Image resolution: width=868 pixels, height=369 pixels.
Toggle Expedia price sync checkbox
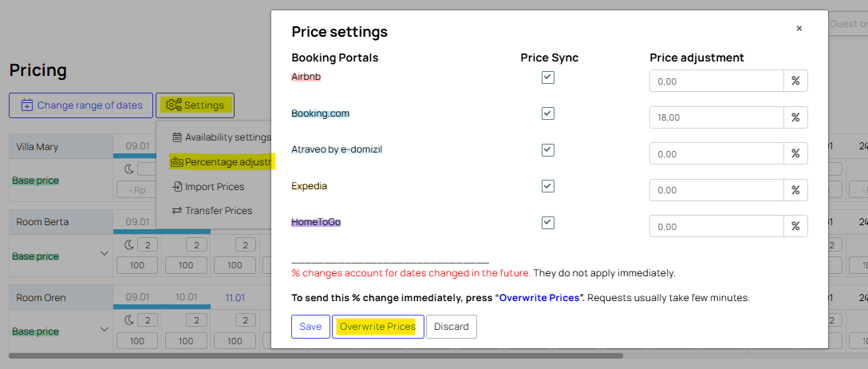pyautogui.click(x=548, y=186)
